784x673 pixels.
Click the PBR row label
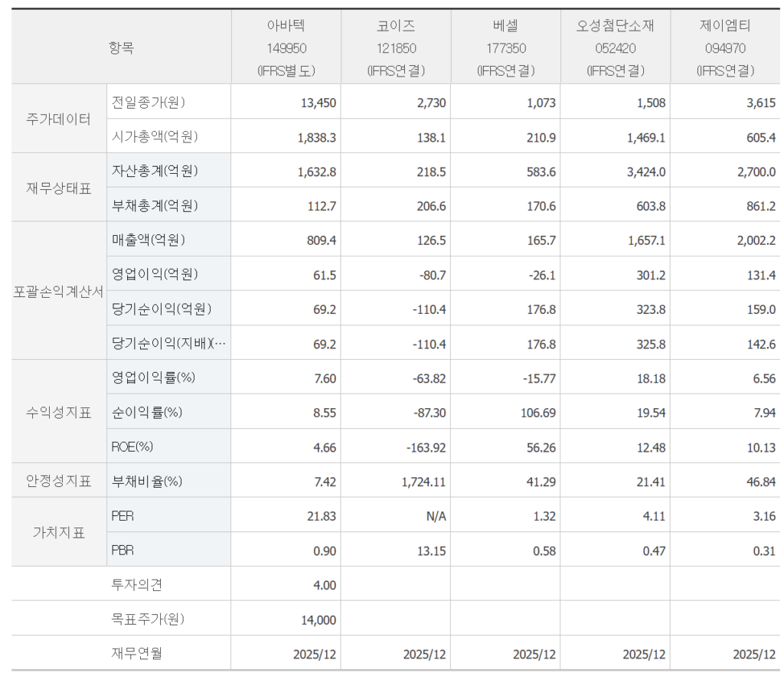(x=122, y=550)
